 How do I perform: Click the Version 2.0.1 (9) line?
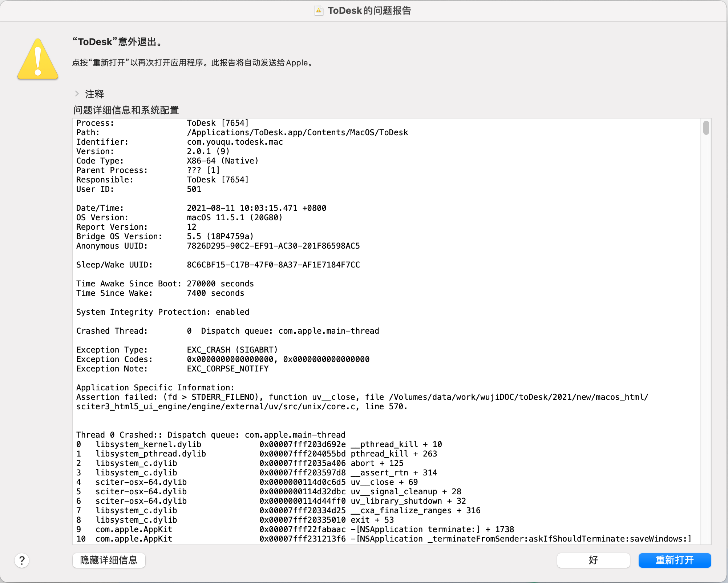153,151
